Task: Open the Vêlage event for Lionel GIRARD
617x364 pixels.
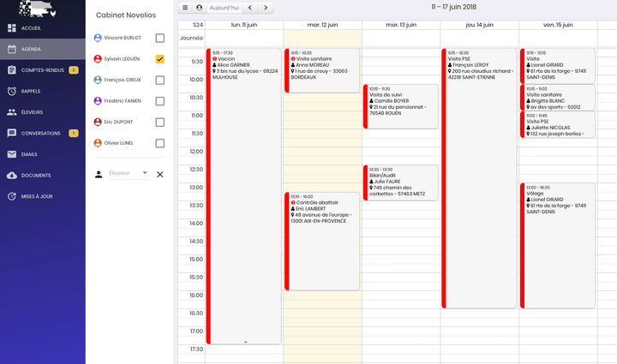Action: [x=558, y=246]
